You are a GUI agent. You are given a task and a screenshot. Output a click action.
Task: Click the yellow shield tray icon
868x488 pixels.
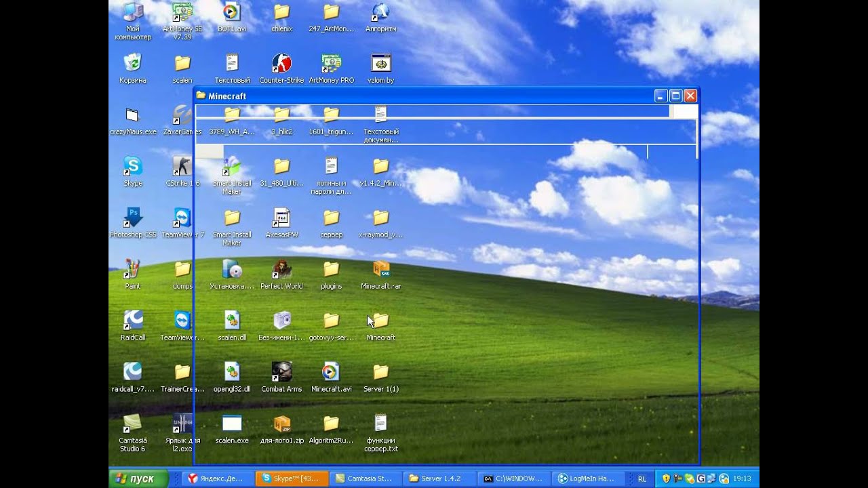pos(667,479)
